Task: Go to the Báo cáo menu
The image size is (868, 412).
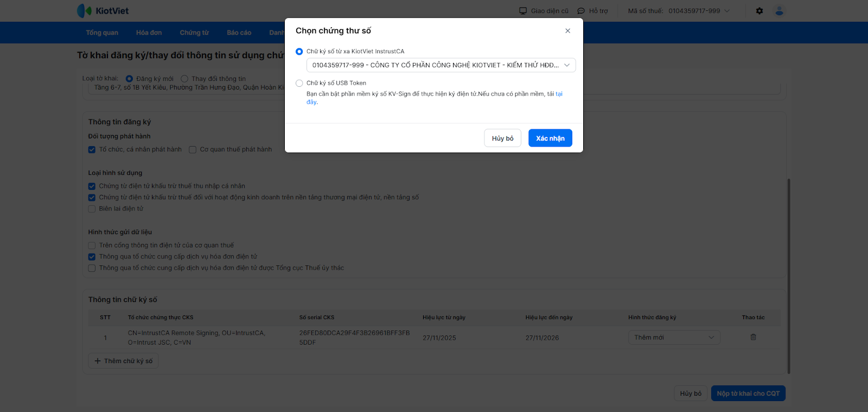Action: click(239, 33)
